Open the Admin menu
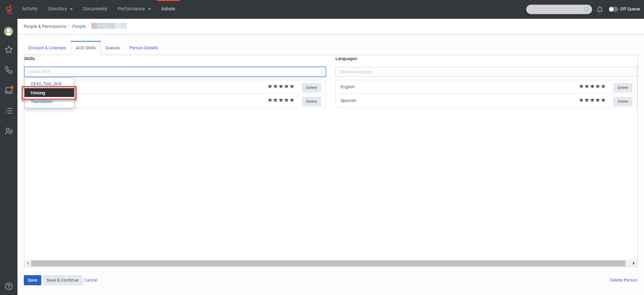 [x=168, y=9]
